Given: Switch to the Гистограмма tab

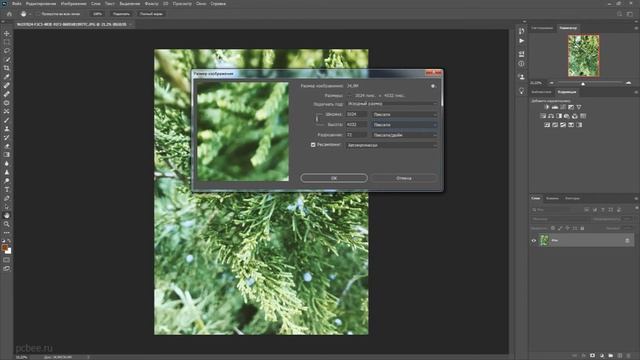Looking at the screenshot, I should [x=542, y=28].
